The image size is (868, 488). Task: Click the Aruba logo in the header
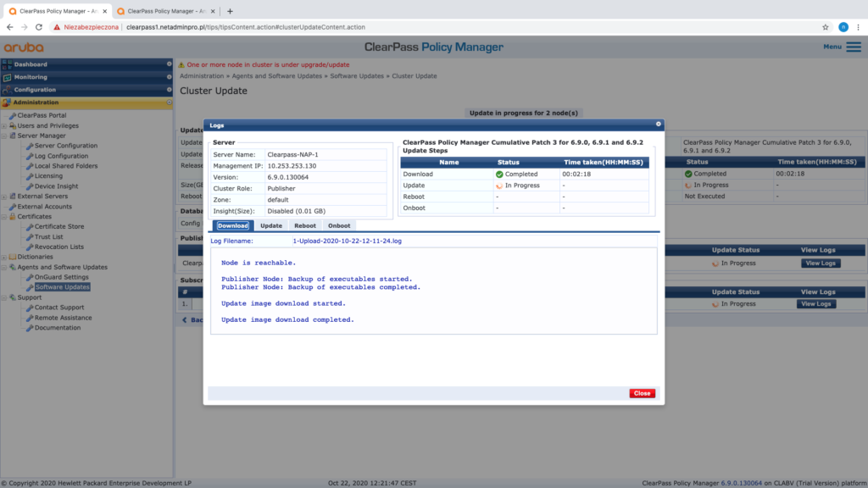[x=24, y=47]
